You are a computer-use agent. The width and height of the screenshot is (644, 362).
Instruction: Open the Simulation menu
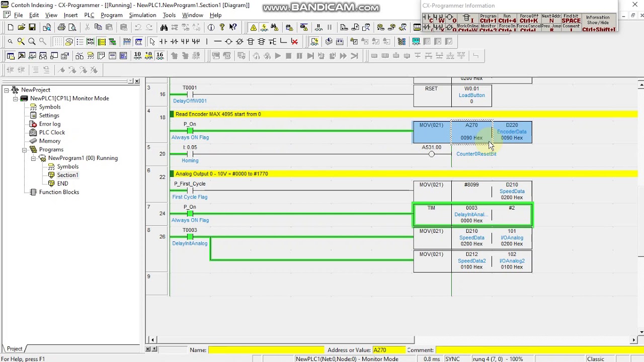(x=142, y=15)
